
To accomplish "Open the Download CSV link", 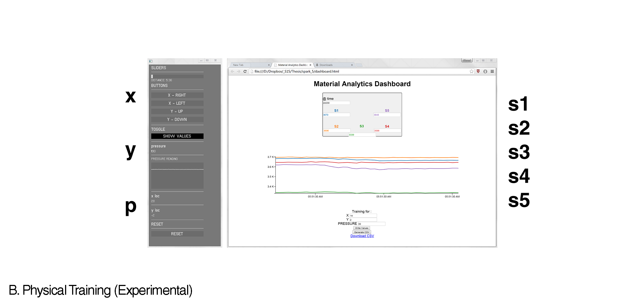I will click(362, 236).
